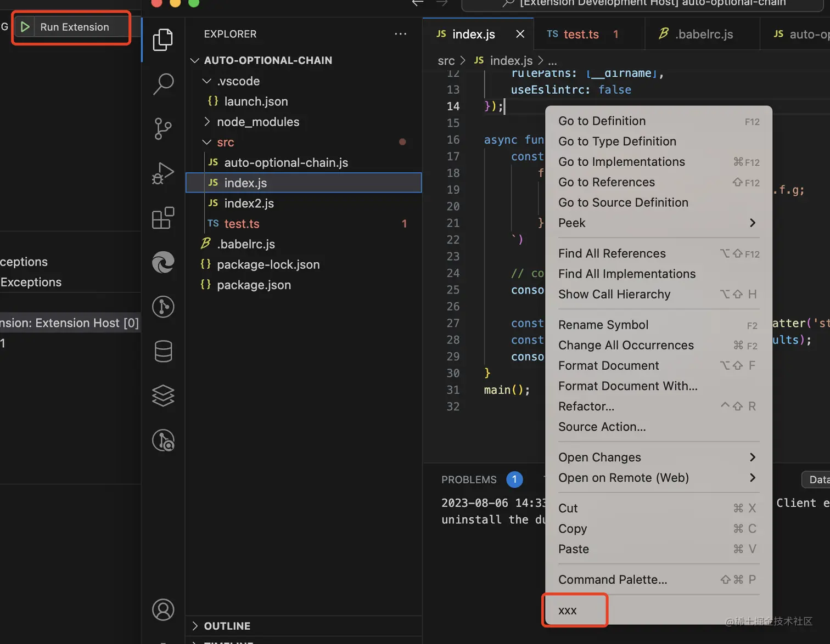Choose Find All Implementations
Screen dimensions: 830x644
[x=659, y=274]
